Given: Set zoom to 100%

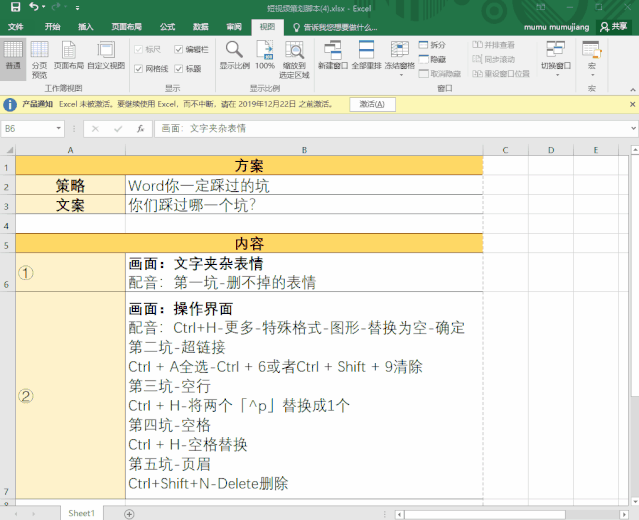Looking at the screenshot, I should tap(265, 56).
